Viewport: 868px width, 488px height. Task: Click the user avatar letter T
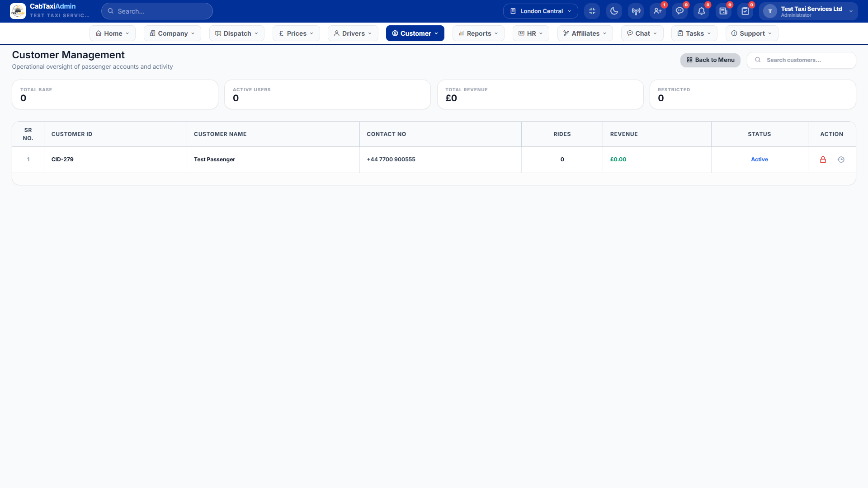coord(770,11)
